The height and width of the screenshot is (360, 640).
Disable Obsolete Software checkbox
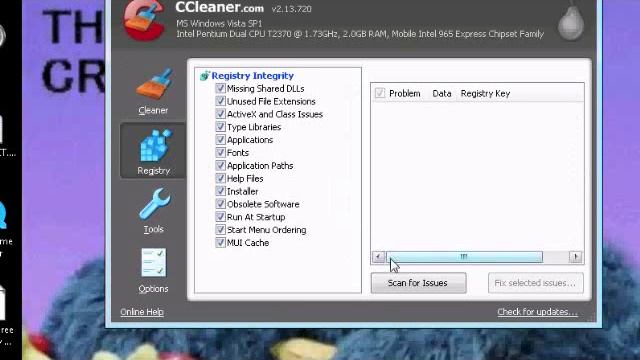pyautogui.click(x=220, y=204)
